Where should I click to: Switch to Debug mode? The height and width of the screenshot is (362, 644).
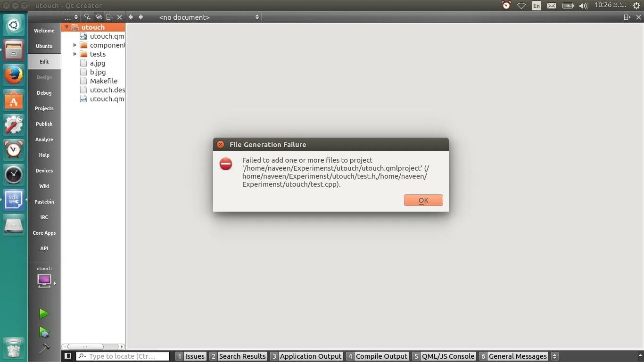pyautogui.click(x=44, y=93)
